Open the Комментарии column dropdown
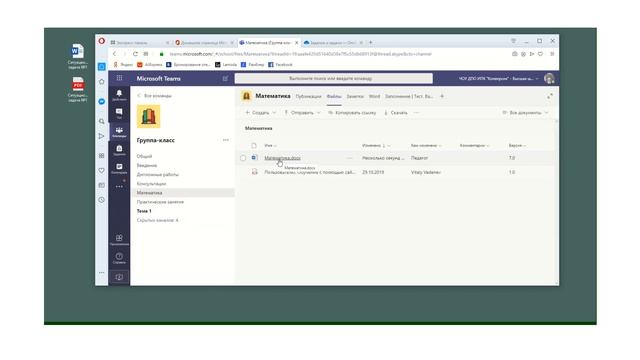 (x=475, y=146)
